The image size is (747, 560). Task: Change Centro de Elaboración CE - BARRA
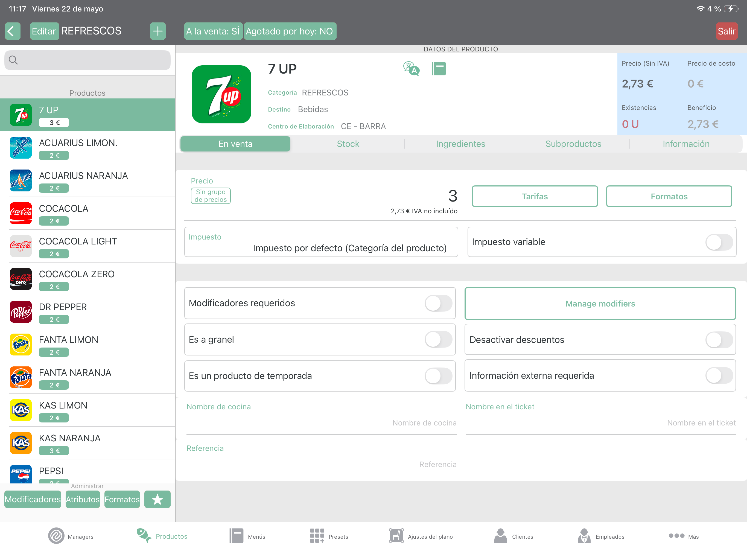tap(363, 126)
